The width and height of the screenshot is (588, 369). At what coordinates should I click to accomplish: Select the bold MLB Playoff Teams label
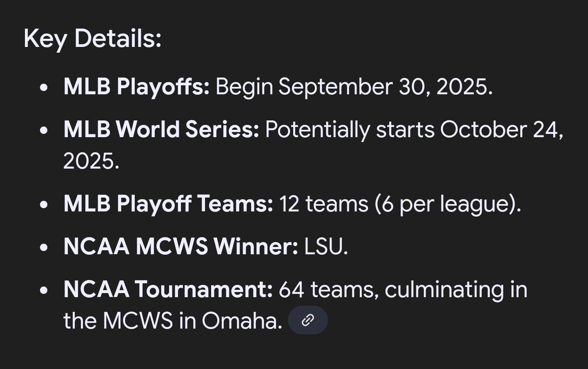[168, 204]
